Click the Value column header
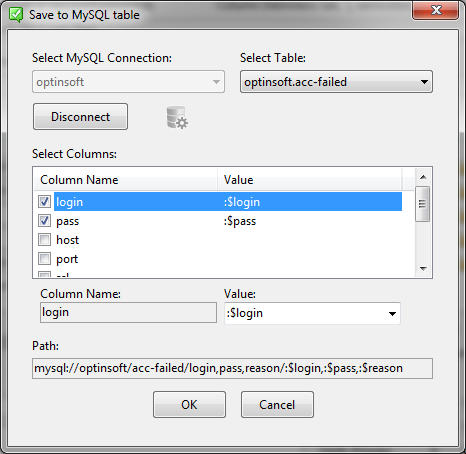 [x=310, y=180]
